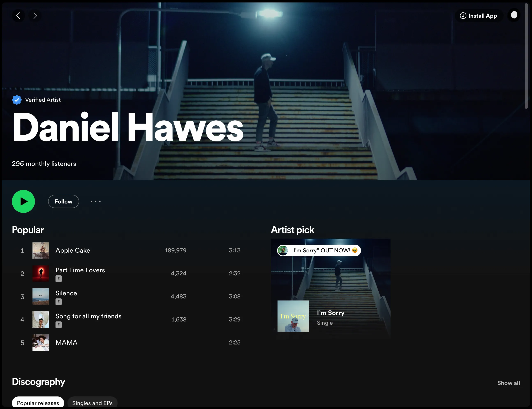Click the download icon in Install App

coord(463,16)
